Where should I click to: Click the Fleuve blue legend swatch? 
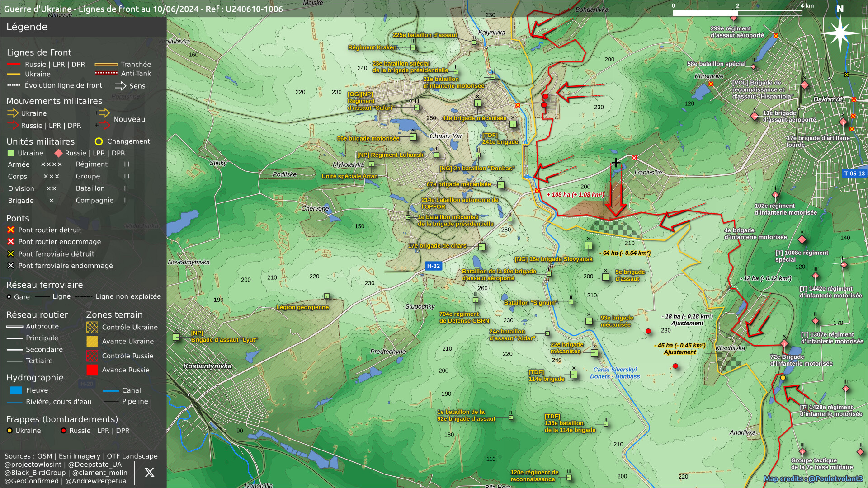16,390
